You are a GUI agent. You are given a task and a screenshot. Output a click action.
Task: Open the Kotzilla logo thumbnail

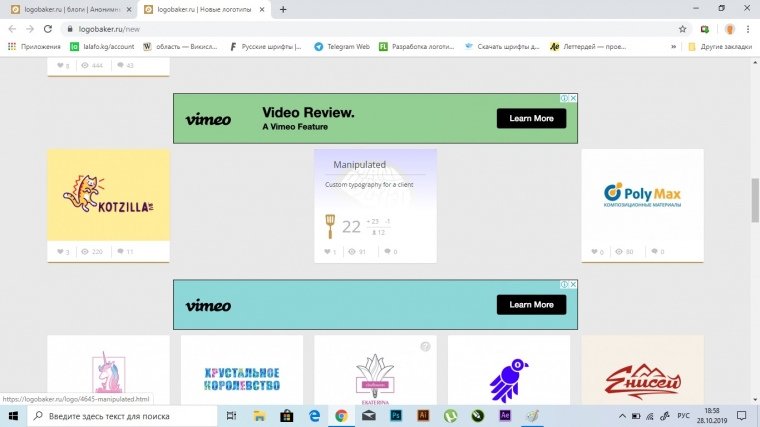(108, 195)
